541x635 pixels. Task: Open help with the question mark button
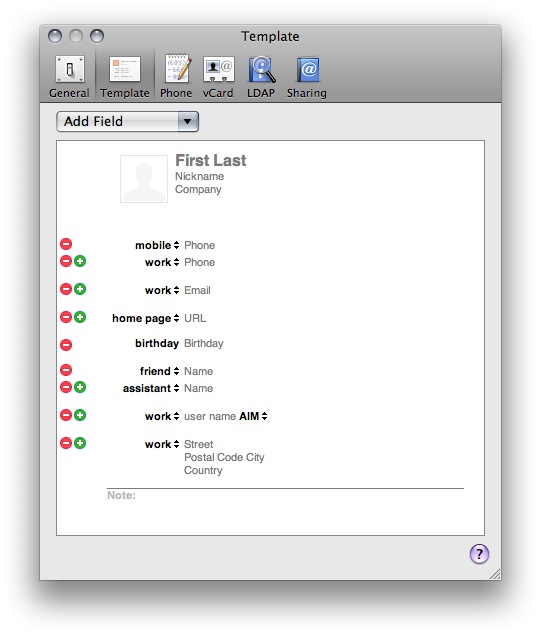[x=479, y=554]
